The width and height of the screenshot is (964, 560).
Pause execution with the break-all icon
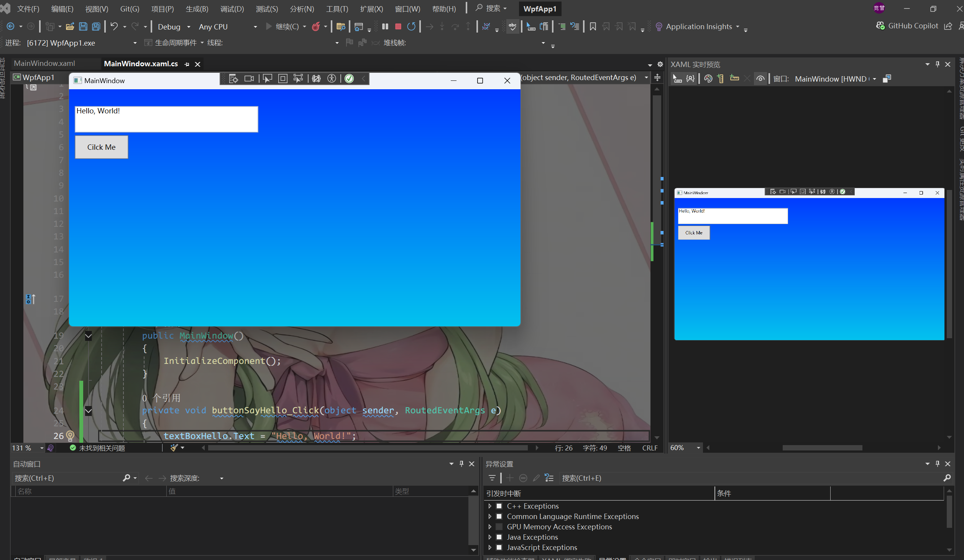pos(385,26)
